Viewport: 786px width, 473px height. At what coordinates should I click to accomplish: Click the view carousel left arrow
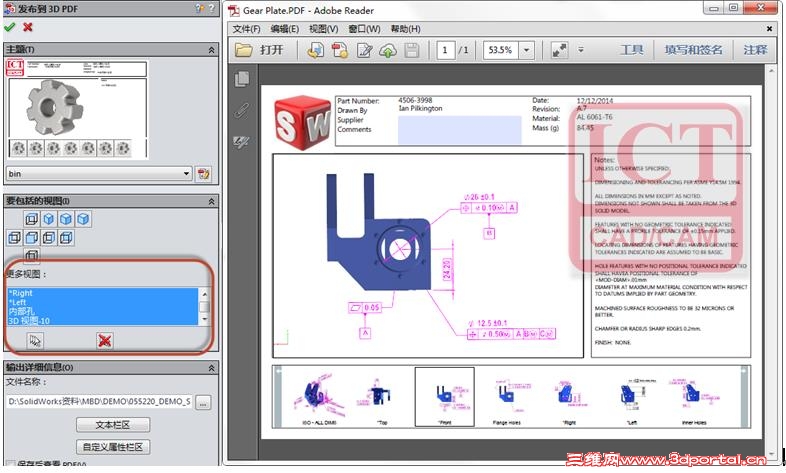pyautogui.click(x=278, y=396)
